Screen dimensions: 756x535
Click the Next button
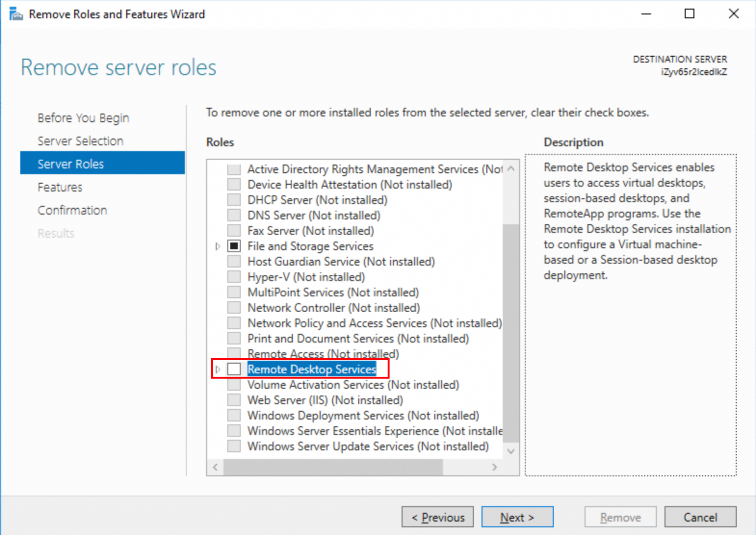click(x=517, y=517)
